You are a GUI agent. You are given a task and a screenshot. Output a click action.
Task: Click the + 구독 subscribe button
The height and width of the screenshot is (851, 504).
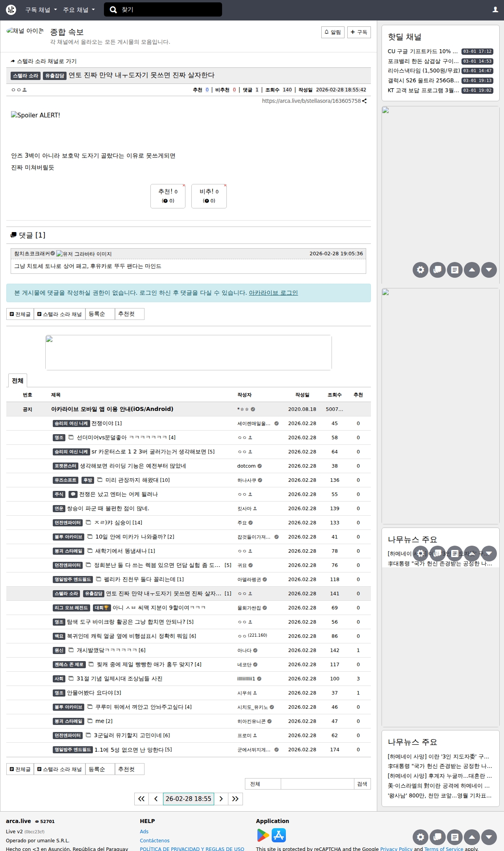tap(359, 32)
